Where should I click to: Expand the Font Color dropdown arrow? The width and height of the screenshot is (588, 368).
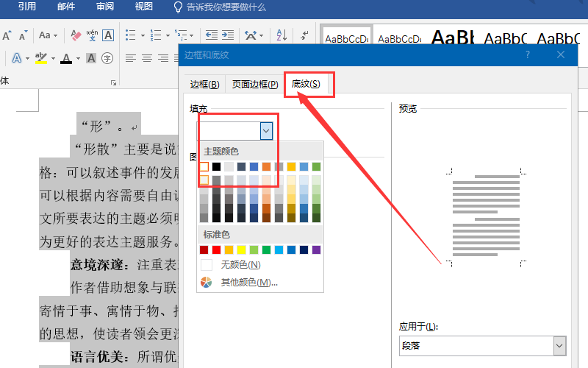point(78,59)
